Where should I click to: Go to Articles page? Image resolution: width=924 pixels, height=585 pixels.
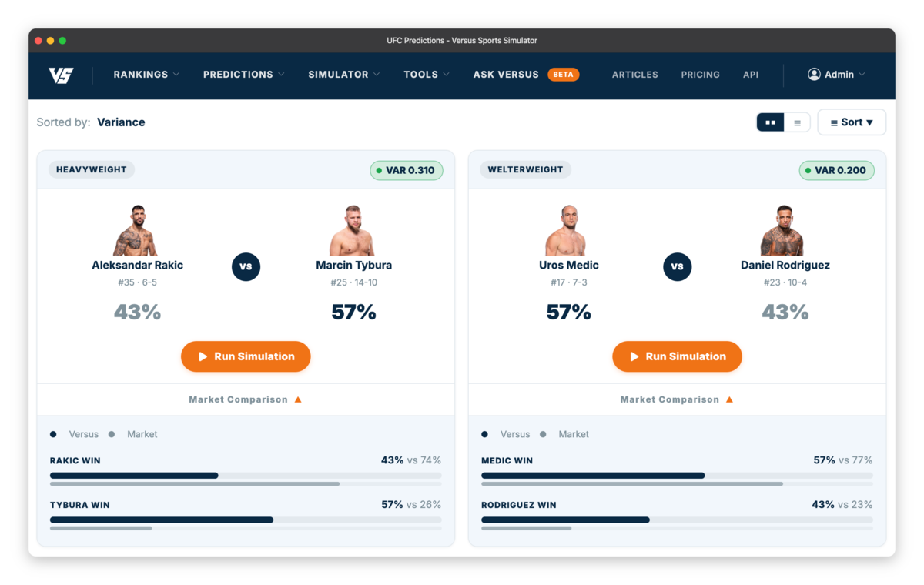[634, 75]
